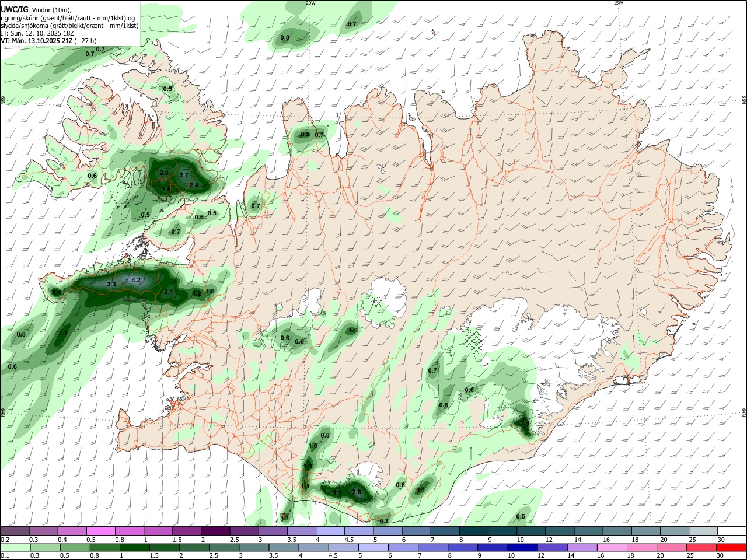Click the bright pink swatch above the 0.5 snow label
This screenshot has height=560, width=747.
coord(100,531)
